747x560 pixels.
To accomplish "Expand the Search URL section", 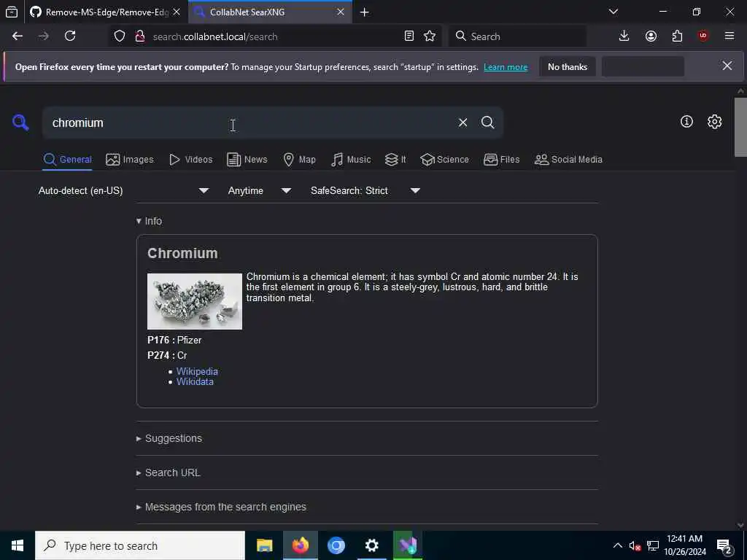I will tap(169, 472).
